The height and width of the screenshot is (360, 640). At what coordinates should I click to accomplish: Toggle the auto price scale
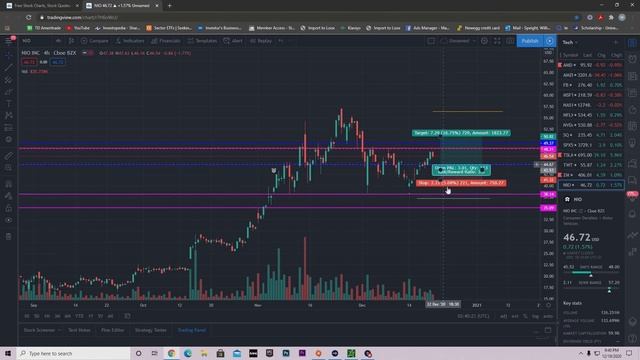pyautogui.click(x=547, y=316)
